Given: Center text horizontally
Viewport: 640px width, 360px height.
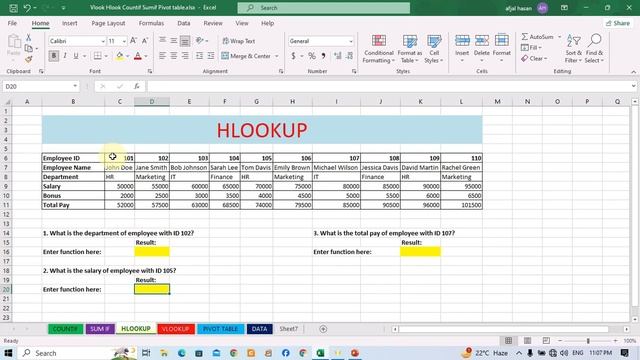Looking at the screenshot, I should point(173,56).
